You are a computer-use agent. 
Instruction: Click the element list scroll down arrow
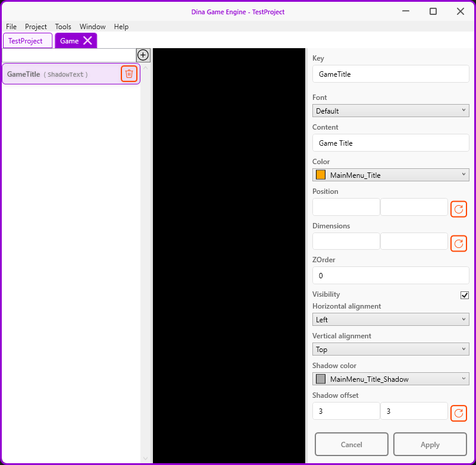(x=145, y=458)
